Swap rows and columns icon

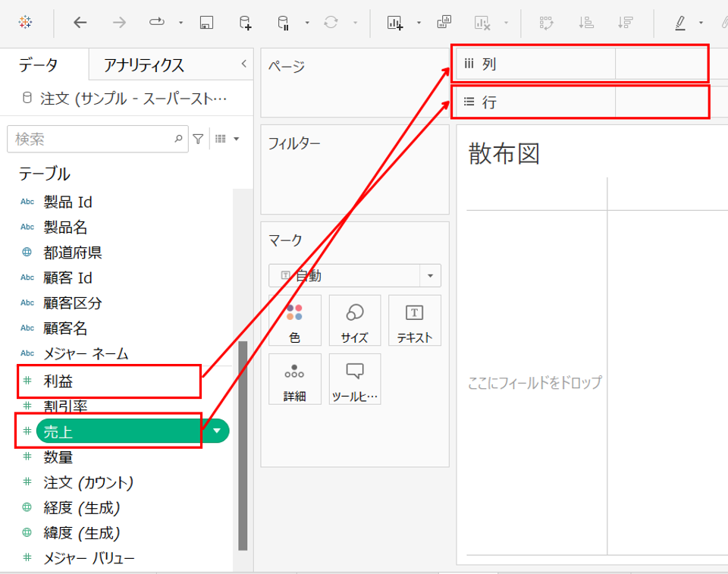tap(546, 22)
